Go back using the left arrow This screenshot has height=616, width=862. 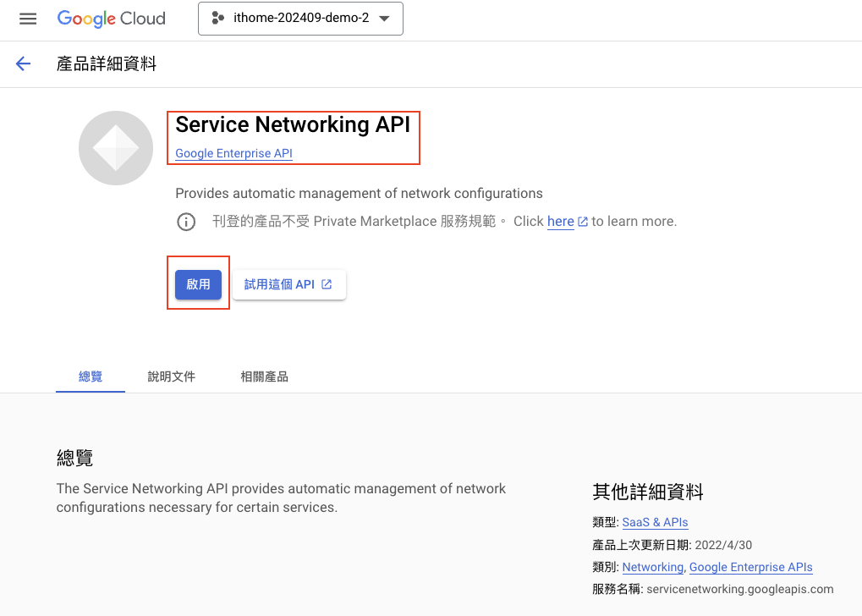click(x=23, y=63)
